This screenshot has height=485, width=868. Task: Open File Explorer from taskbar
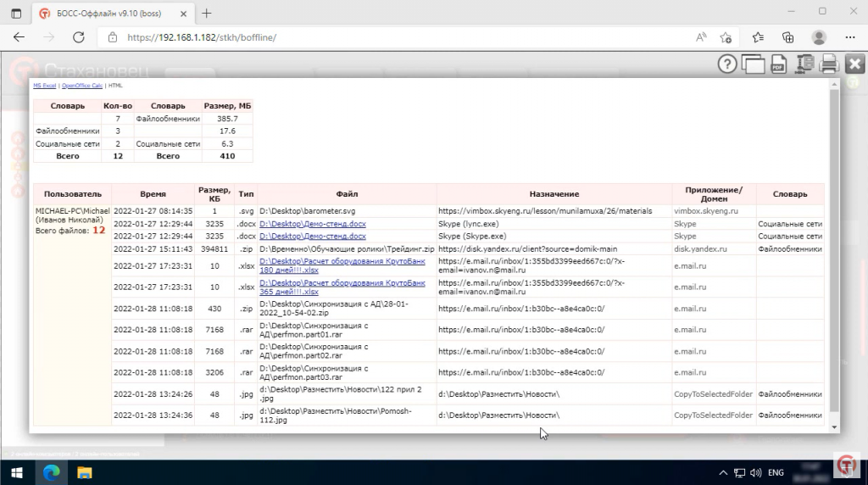[x=84, y=473]
